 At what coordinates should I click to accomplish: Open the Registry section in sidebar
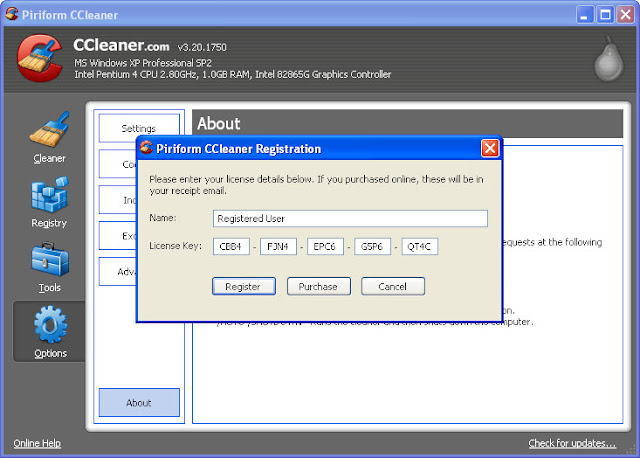(49, 202)
